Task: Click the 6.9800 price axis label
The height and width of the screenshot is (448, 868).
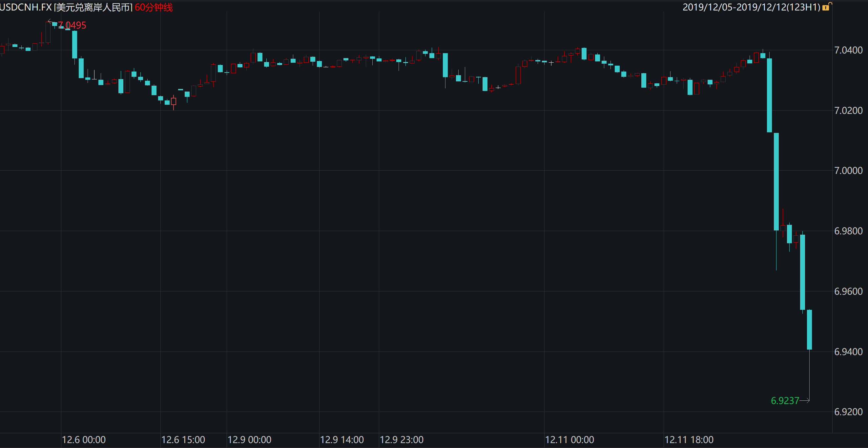Action: pyautogui.click(x=848, y=231)
